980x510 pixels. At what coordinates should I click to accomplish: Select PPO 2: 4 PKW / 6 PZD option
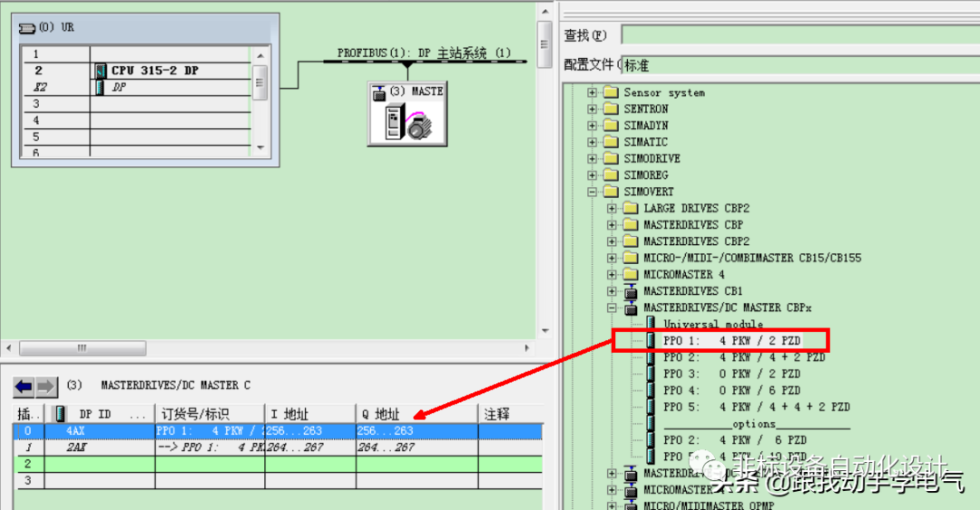click(x=735, y=440)
